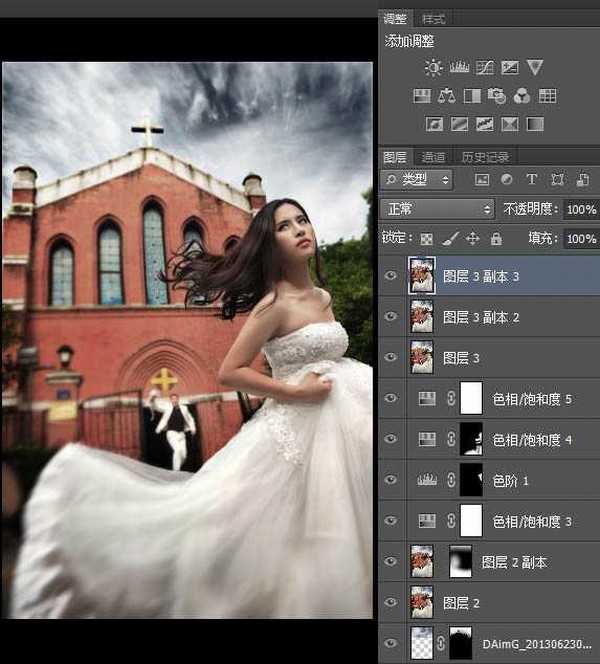
Task: Hide the 图层 2 副本 layer
Action: pos(391,562)
